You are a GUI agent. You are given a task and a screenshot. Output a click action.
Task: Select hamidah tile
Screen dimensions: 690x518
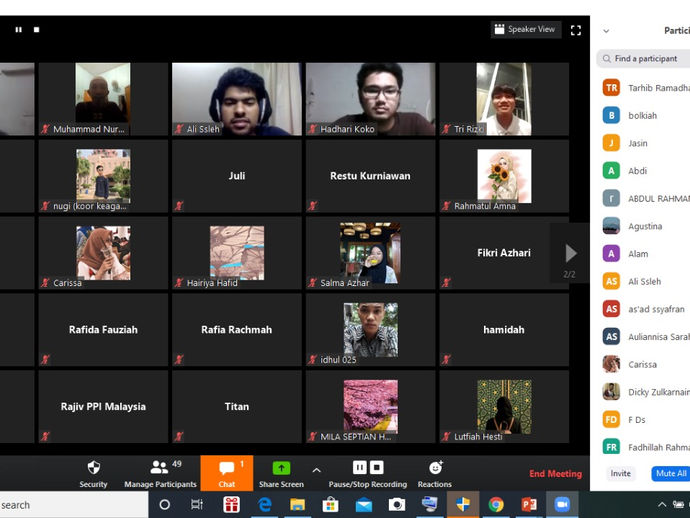point(504,330)
